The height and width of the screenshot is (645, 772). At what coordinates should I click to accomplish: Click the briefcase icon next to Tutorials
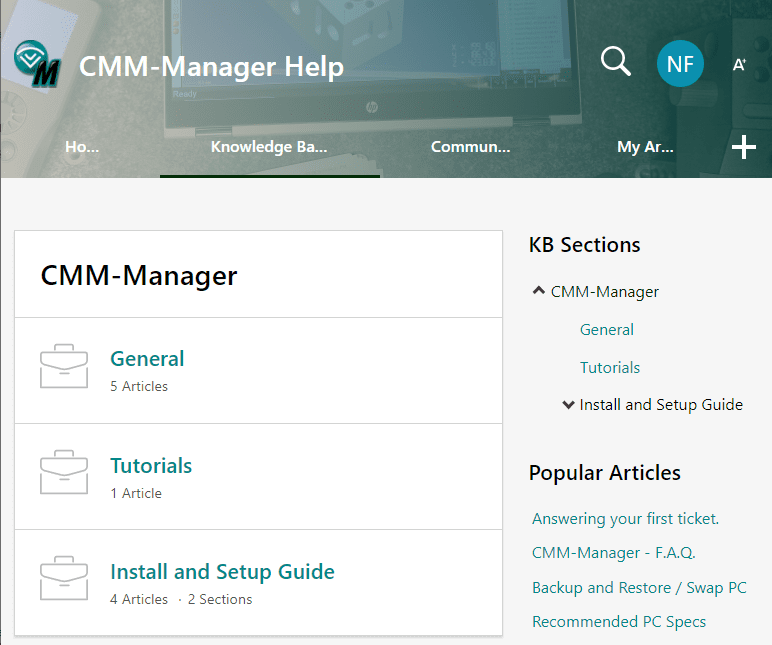[64, 472]
